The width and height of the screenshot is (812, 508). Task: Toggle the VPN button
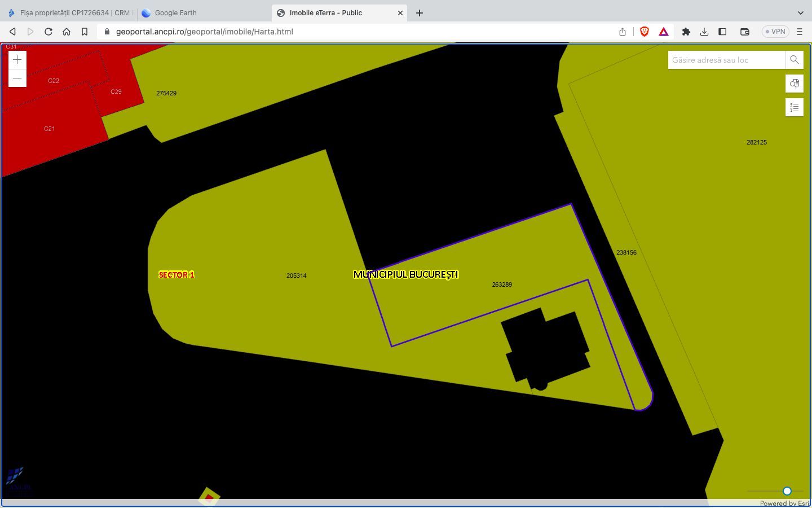775,32
